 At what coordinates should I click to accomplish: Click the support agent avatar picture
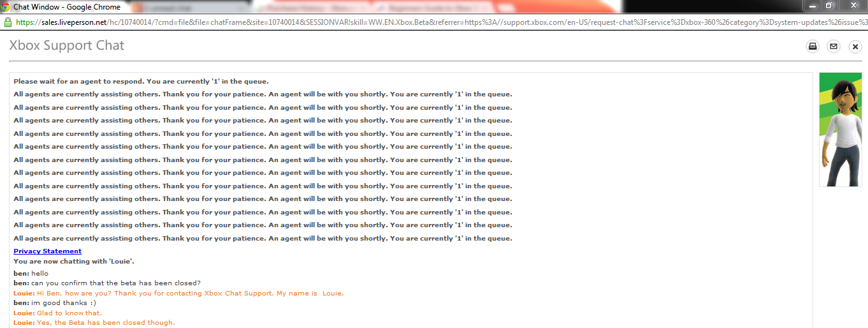click(x=840, y=130)
